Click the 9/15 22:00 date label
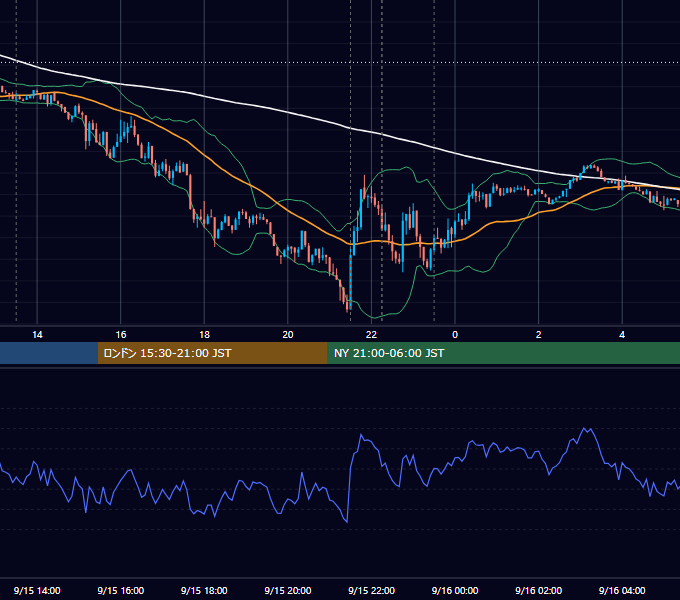The height and width of the screenshot is (600, 680). pyautogui.click(x=371, y=590)
